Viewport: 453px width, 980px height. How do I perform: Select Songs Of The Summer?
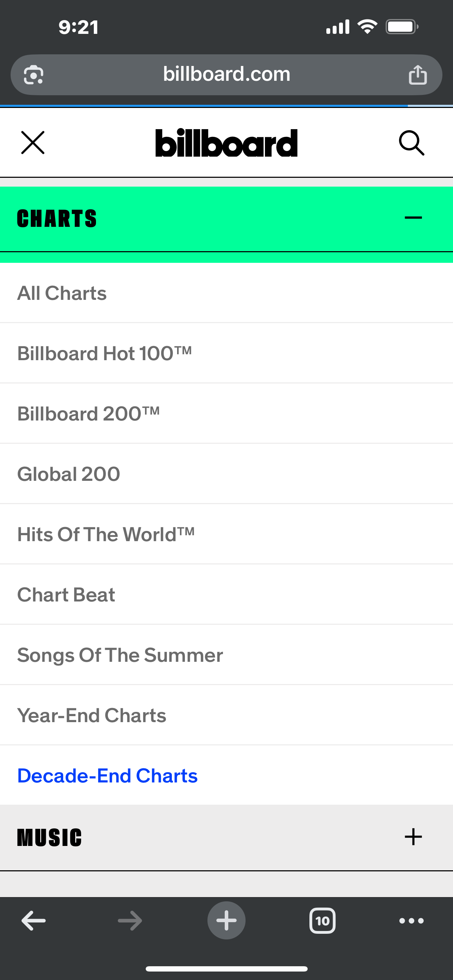[x=120, y=655]
